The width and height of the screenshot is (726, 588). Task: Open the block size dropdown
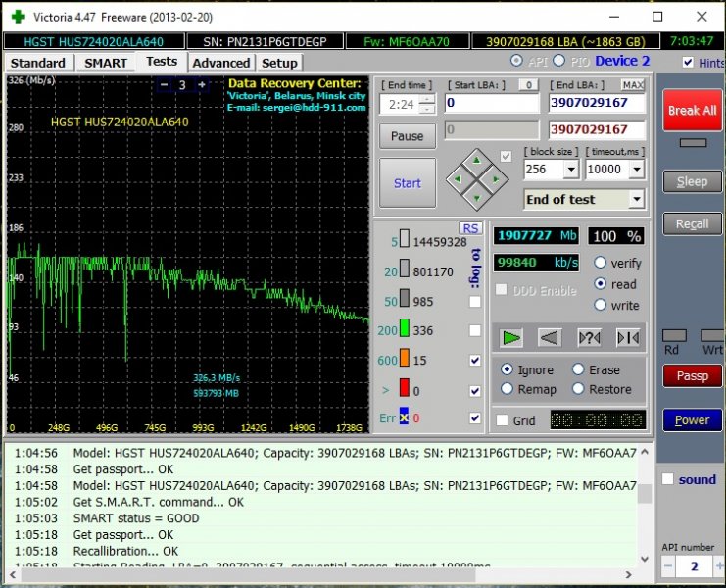[572, 170]
